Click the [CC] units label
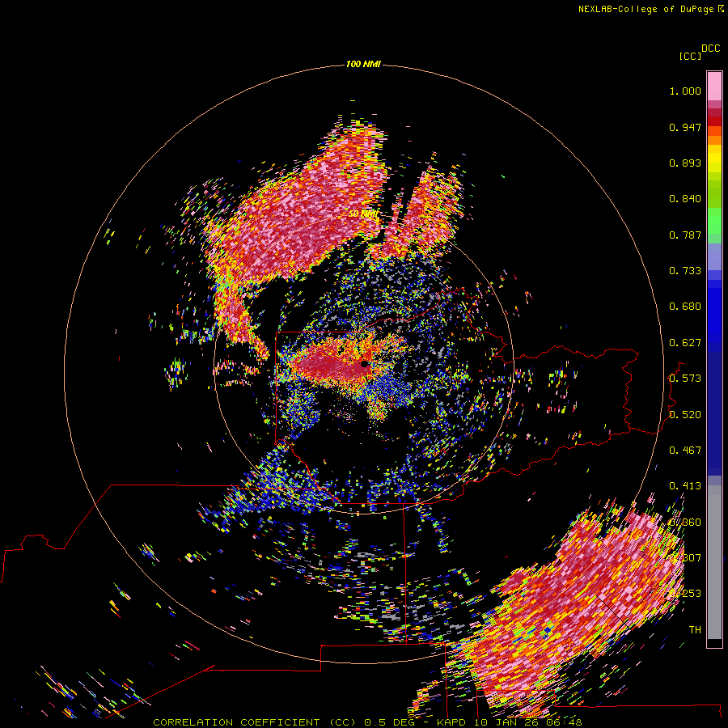 click(690, 56)
